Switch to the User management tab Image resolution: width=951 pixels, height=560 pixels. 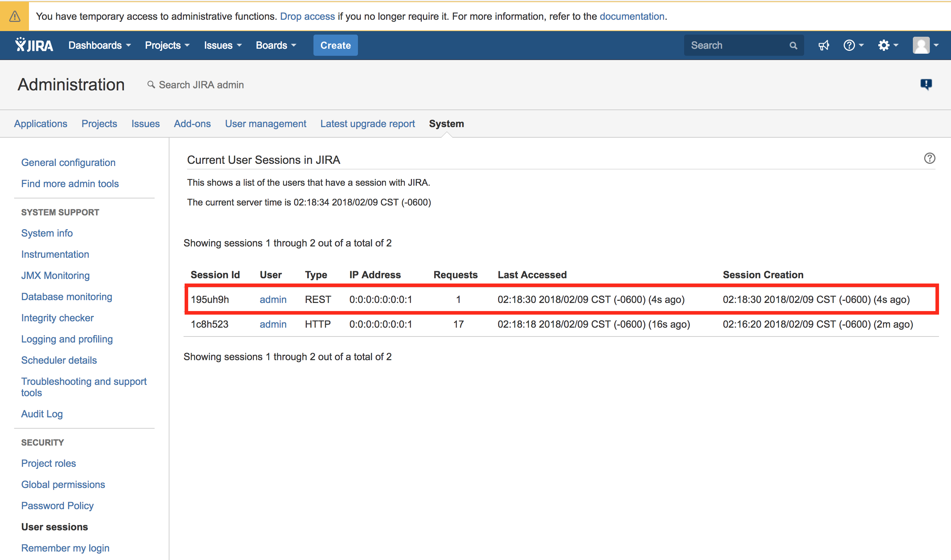click(x=265, y=123)
